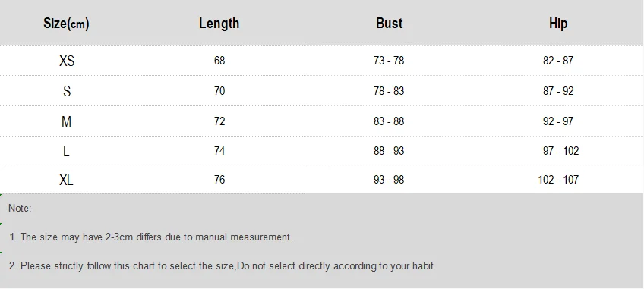The width and height of the screenshot is (644, 289).
Task: Click the Hip column header
Action: 558,24
